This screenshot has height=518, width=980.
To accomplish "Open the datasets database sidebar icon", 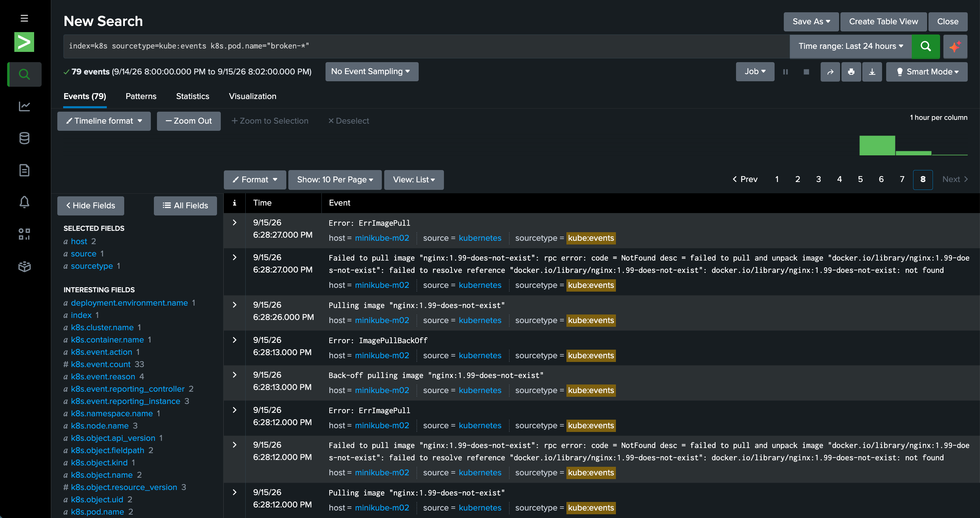I will pos(24,138).
